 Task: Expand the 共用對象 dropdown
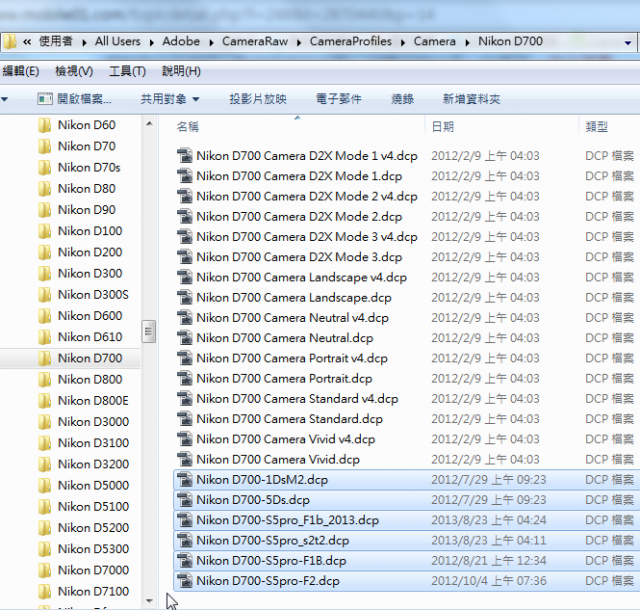(x=170, y=99)
